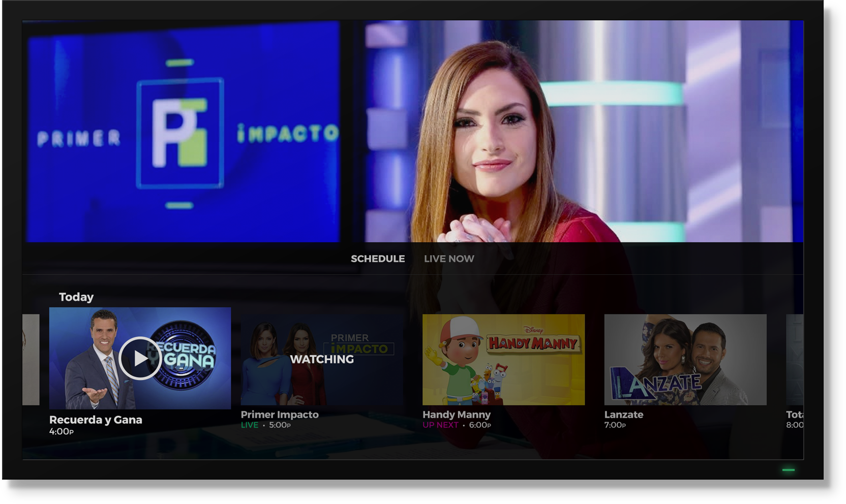Click the Lanzate title text

coord(624,415)
